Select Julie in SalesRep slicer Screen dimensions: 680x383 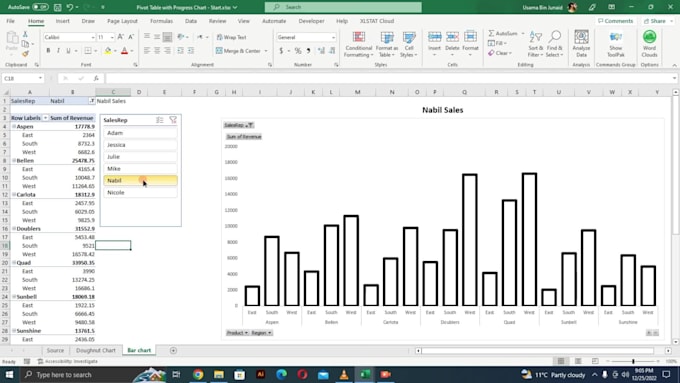click(x=140, y=157)
